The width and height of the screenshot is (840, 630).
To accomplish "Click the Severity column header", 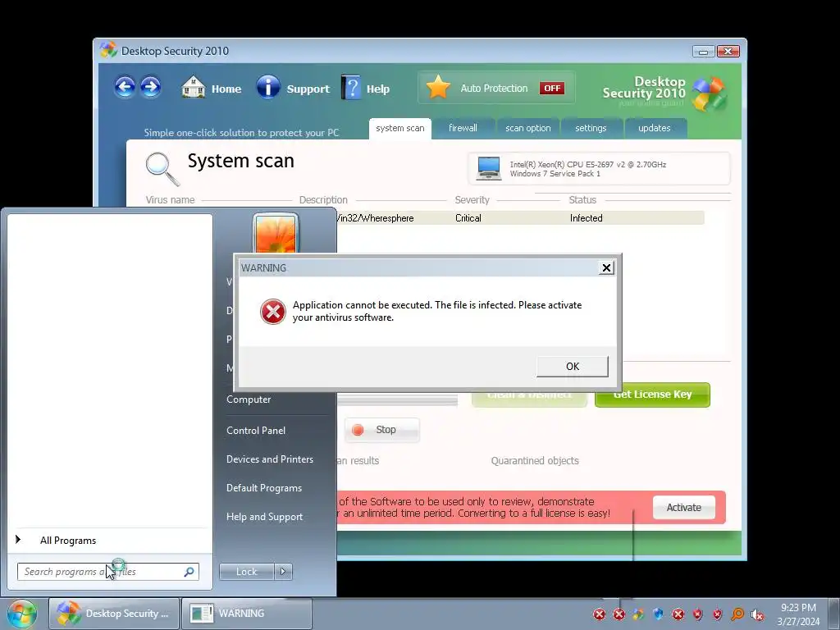I will point(472,200).
